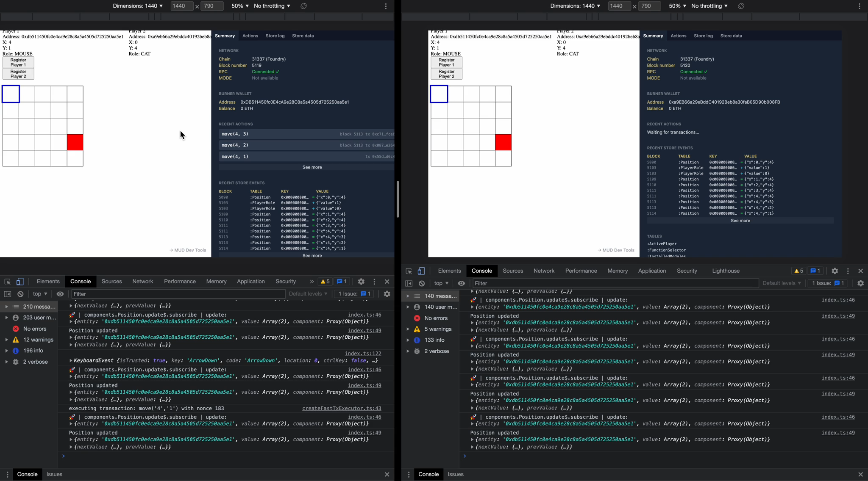Screen dimensions: 868x481
Task: Click Filter input in left console
Action: (178, 294)
